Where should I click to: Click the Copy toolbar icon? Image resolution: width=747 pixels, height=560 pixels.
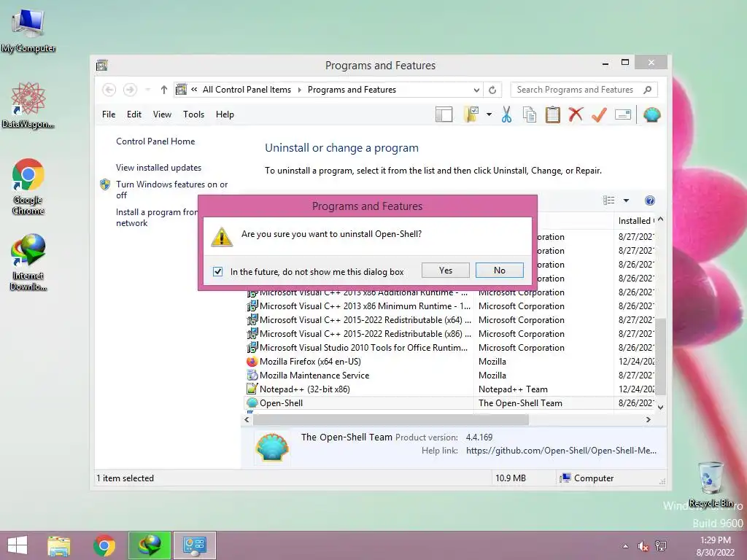click(530, 114)
